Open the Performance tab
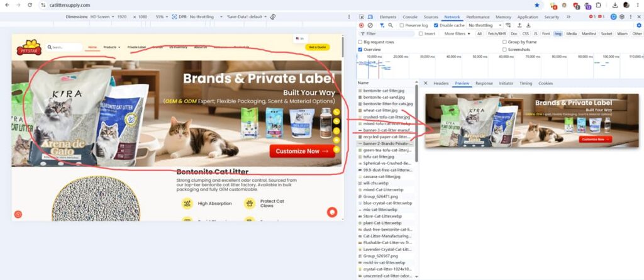 [478, 17]
